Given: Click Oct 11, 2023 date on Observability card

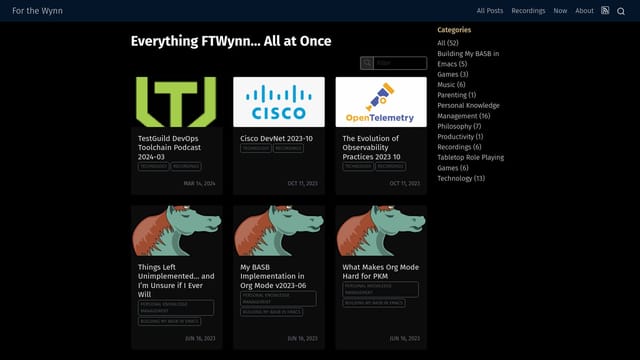Looking at the screenshot, I should pyautogui.click(x=404, y=183).
